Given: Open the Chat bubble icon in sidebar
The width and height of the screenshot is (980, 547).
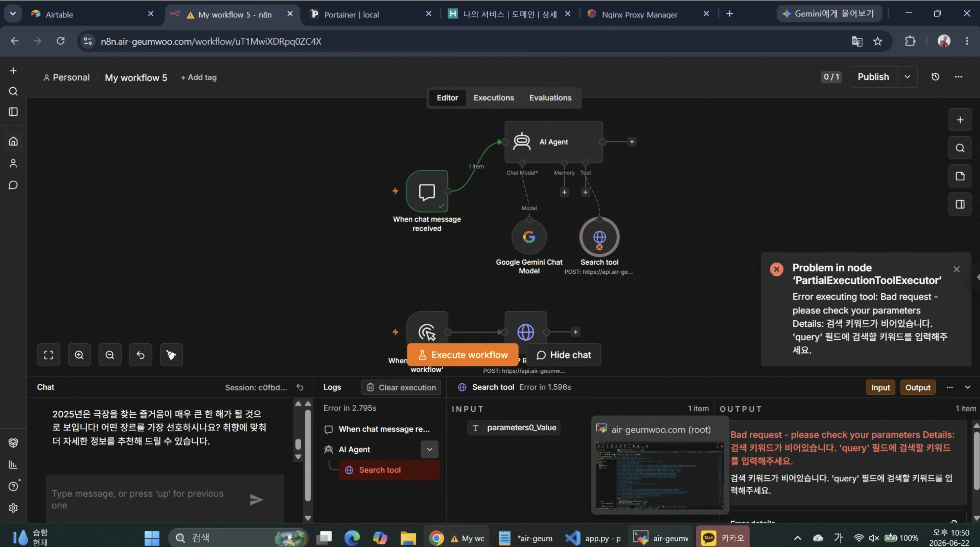Looking at the screenshot, I should [13, 185].
